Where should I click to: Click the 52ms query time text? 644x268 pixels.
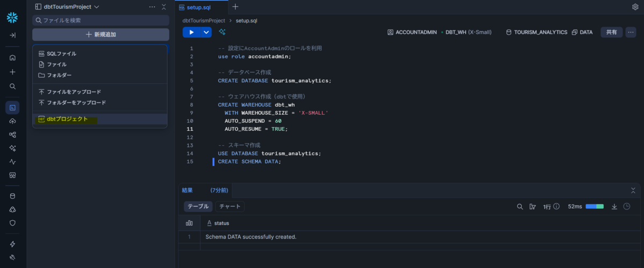575,206
